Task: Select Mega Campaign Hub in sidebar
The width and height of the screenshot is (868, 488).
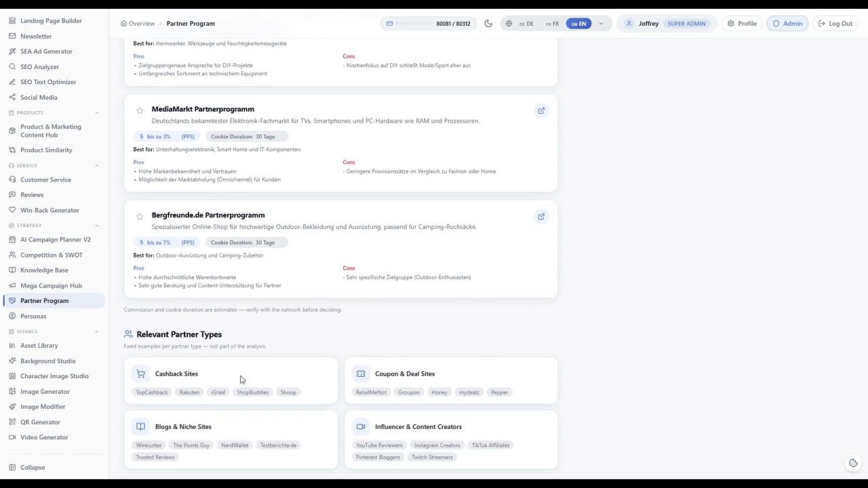Action: [x=52, y=286]
